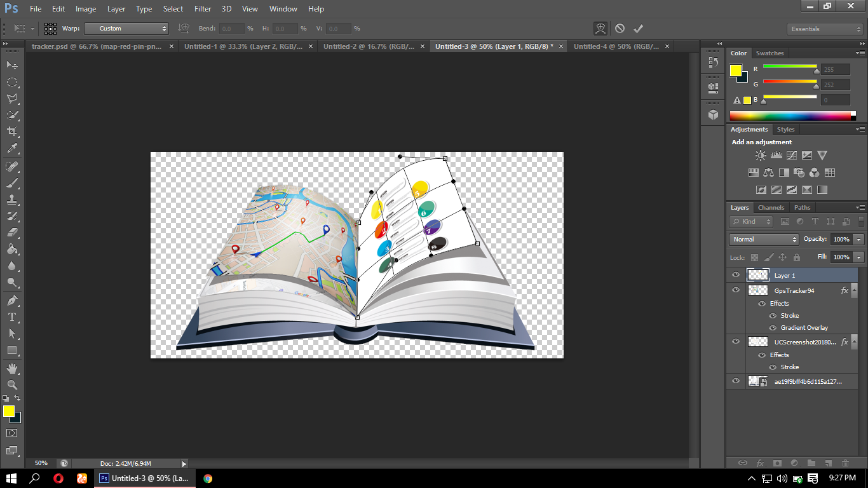868x488 pixels.
Task: Hide the ae19f9bff4b6d115a127 layer
Action: coord(736,381)
